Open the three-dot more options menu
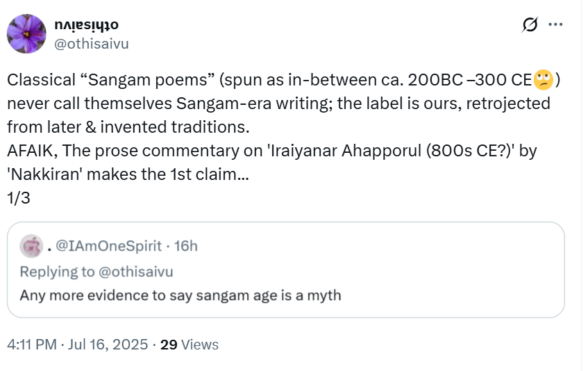 [x=555, y=25]
